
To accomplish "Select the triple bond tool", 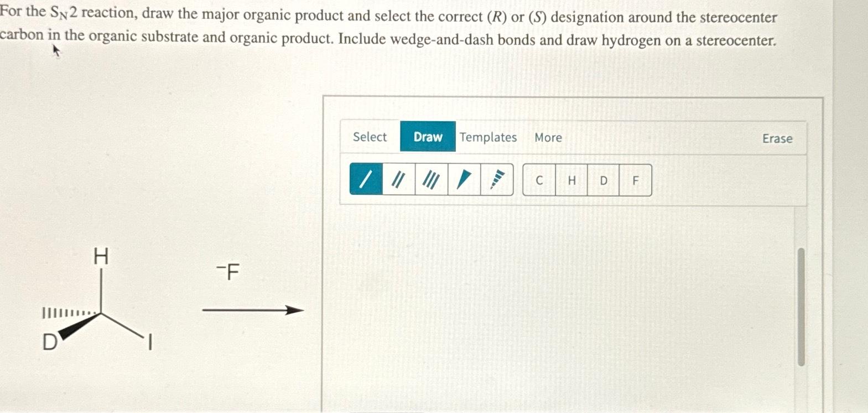I will (x=430, y=179).
